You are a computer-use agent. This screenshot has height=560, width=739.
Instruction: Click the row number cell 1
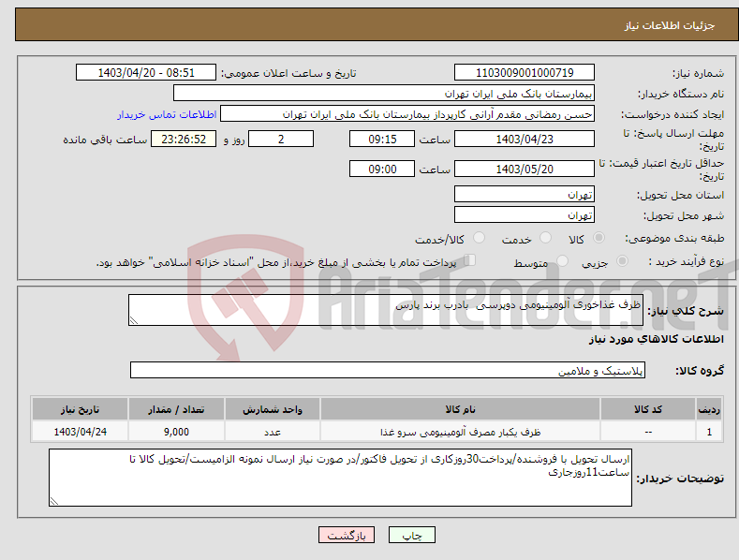click(x=709, y=432)
